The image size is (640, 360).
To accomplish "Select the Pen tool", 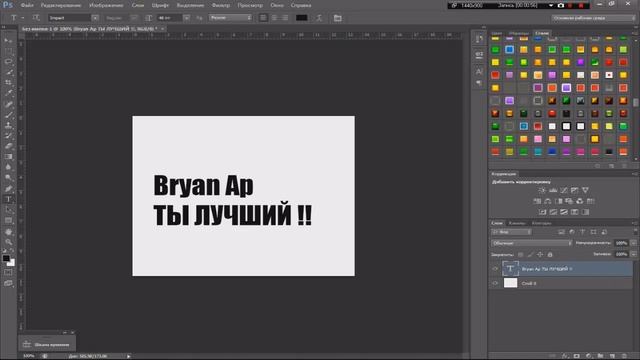I will tap(8, 189).
